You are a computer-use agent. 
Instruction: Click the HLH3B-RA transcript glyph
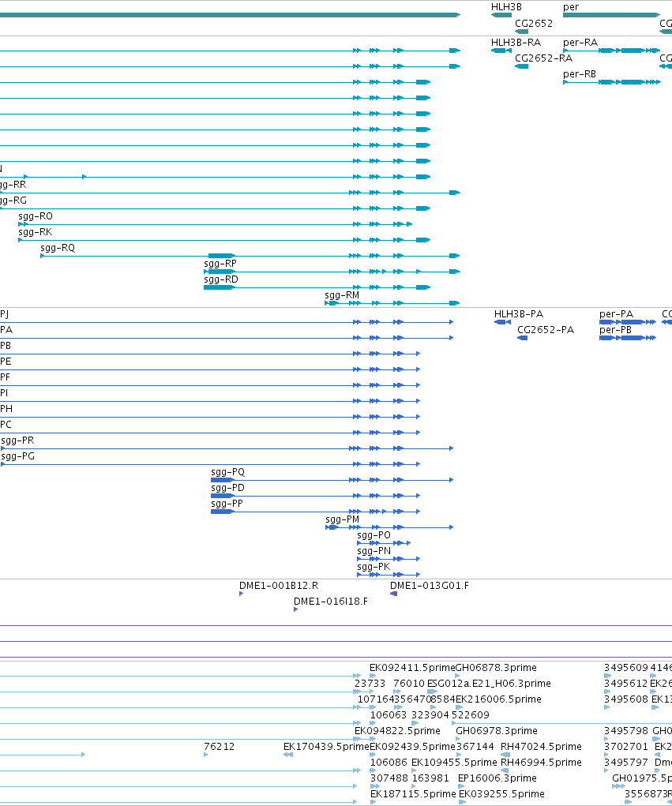tap(501, 51)
